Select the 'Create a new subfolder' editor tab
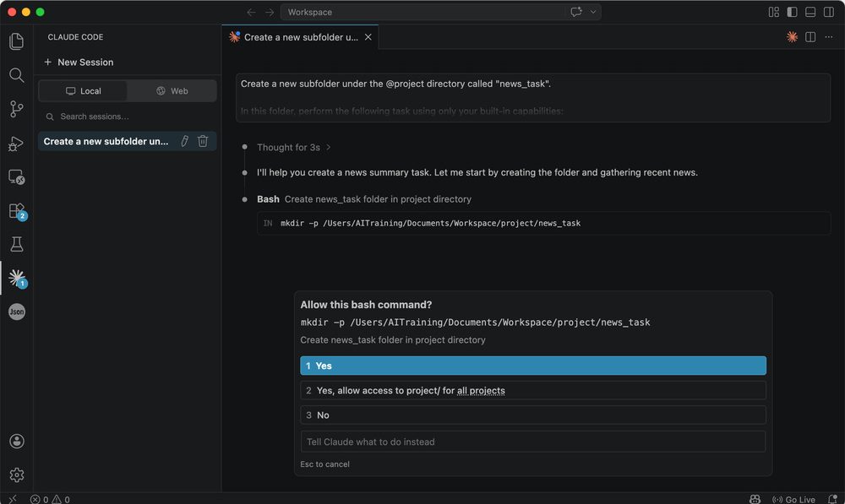845x504 pixels. point(300,37)
